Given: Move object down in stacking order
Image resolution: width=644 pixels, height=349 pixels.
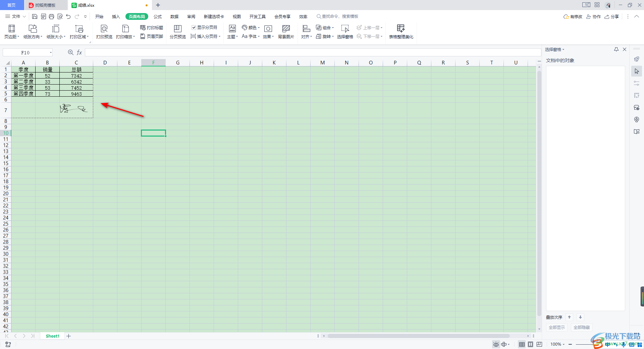Looking at the screenshot, I should pos(580,317).
